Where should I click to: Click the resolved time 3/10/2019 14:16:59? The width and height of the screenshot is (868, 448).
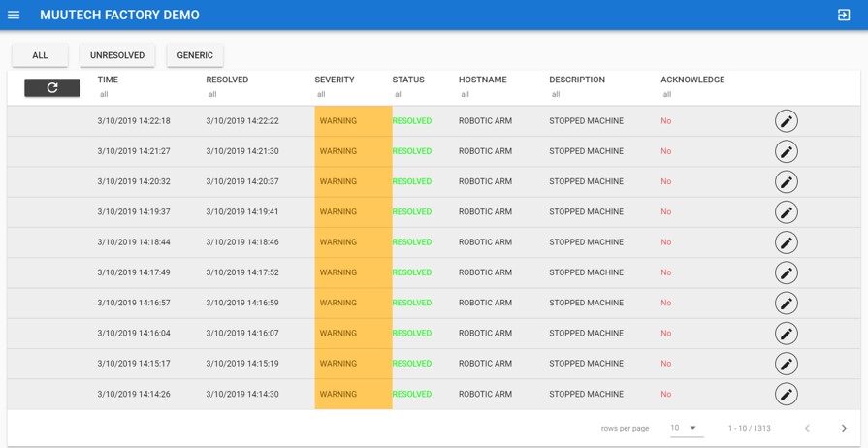tap(242, 303)
